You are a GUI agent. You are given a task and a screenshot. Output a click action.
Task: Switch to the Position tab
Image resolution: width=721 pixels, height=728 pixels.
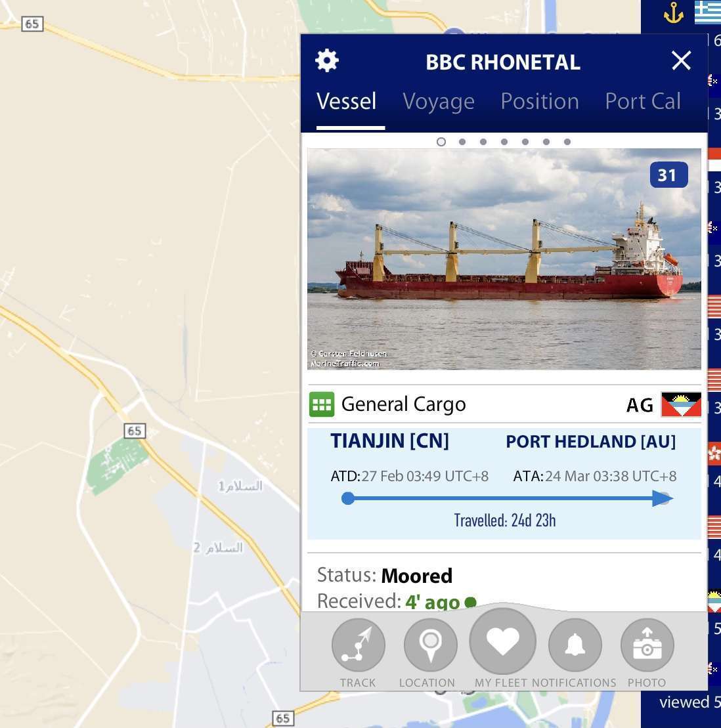tap(540, 101)
